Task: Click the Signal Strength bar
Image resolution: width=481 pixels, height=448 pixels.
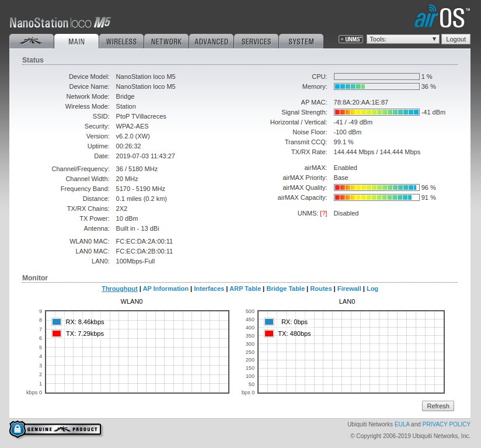Action: coord(377,112)
